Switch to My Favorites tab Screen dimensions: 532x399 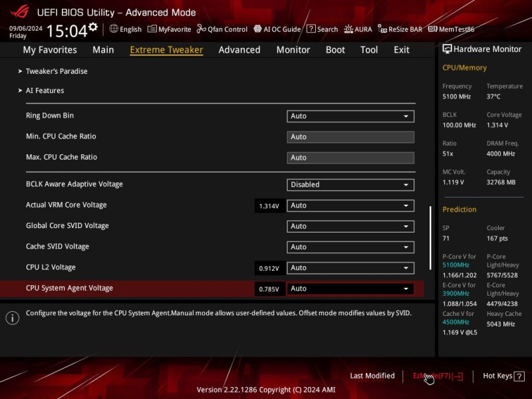click(x=50, y=50)
